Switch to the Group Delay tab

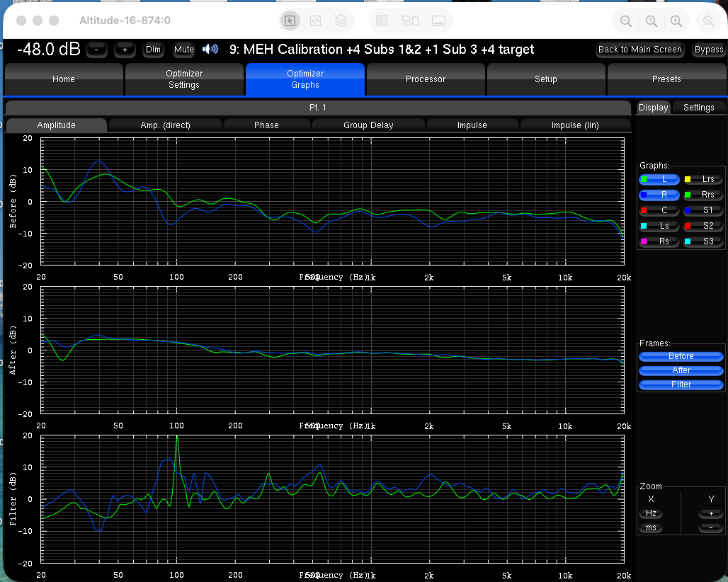click(368, 125)
